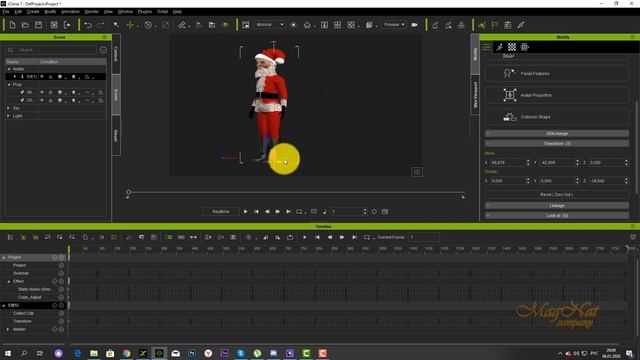Open the Render menu

[x=91, y=12]
